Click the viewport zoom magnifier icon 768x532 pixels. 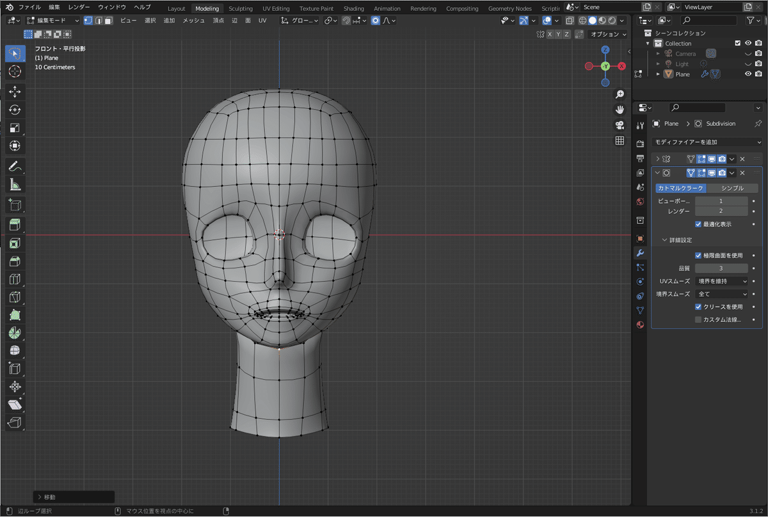620,94
